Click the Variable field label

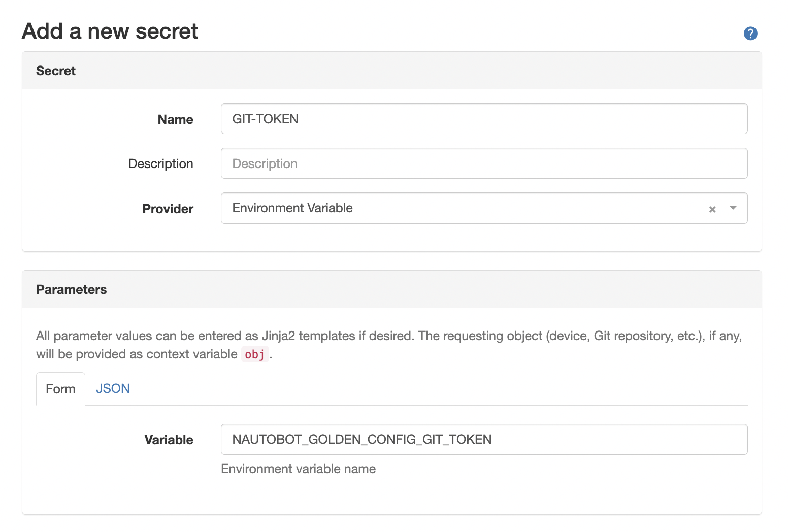169,440
